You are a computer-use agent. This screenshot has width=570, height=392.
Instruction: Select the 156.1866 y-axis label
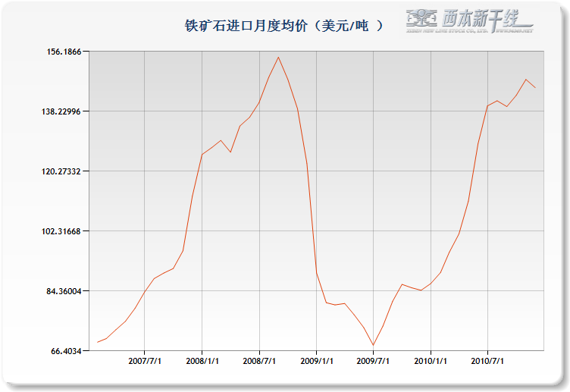pyautogui.click(x=65, y=52)
